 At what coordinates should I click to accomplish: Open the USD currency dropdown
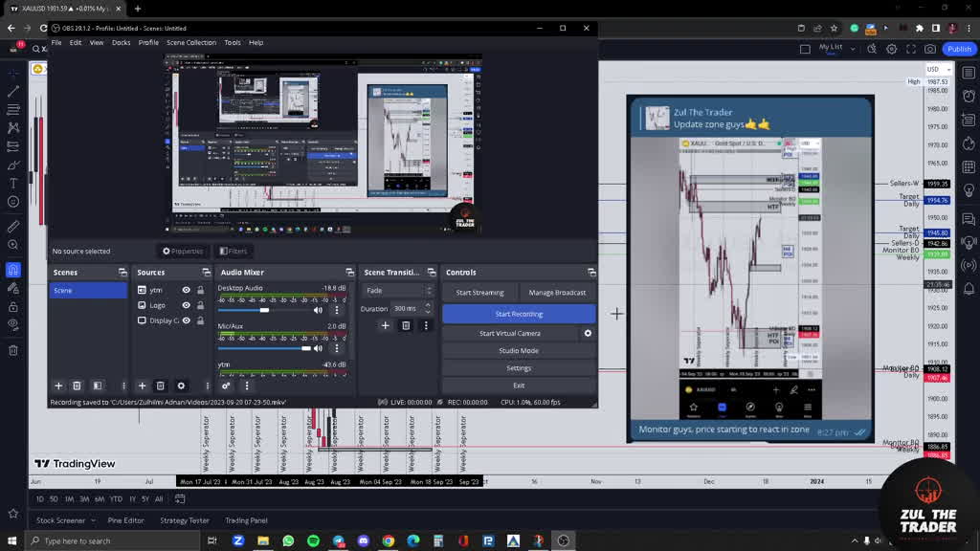(x=934, y=70)
